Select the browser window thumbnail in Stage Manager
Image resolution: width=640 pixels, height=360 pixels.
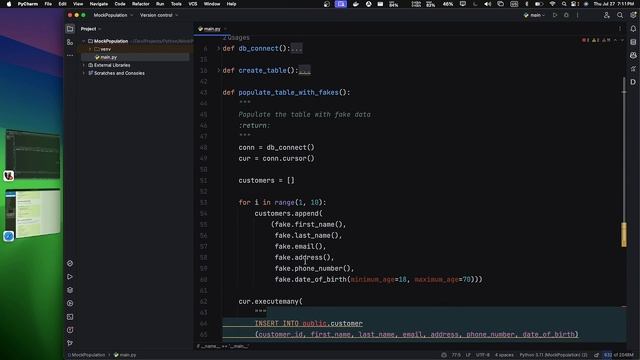click(33, 213)
